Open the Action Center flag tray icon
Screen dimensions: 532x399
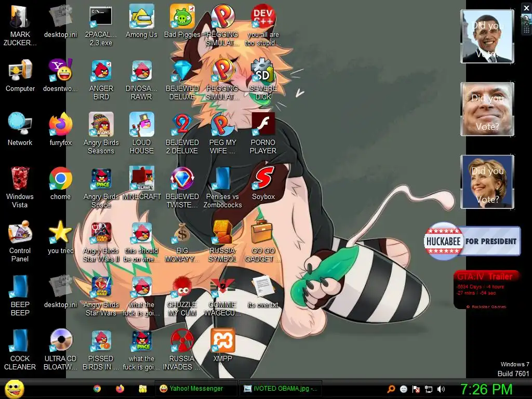click(416, 389)
